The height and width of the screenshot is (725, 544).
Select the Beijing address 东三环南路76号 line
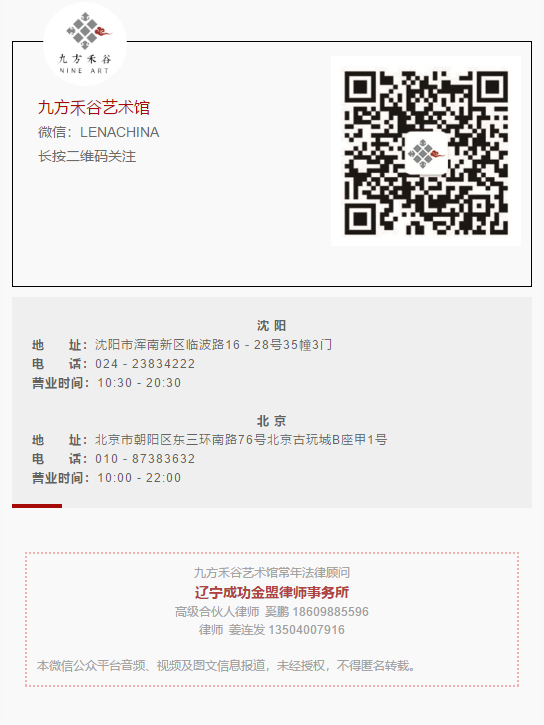pos(241,439)
